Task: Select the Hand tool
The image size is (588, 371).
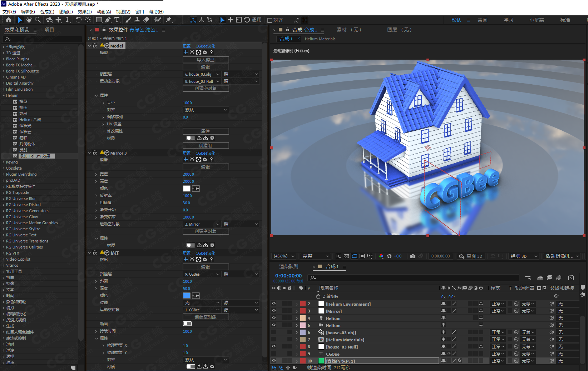Action: click(x=29, y=20)
